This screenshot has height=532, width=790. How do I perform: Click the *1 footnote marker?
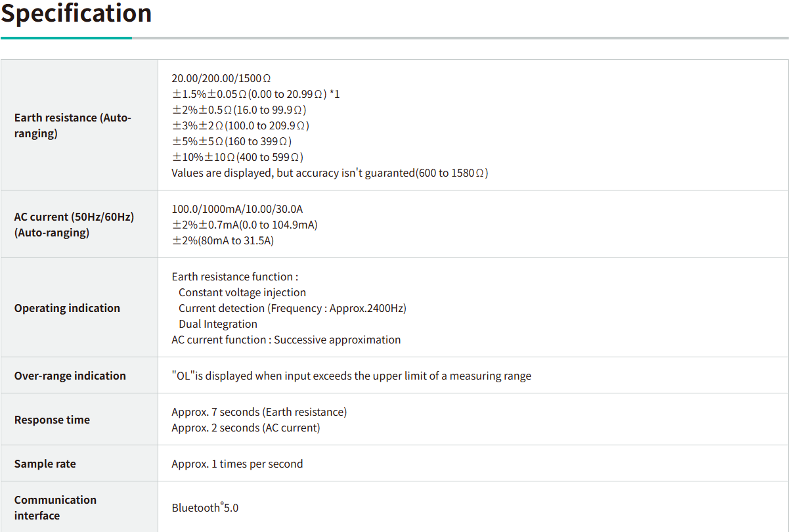coord(334,94)
